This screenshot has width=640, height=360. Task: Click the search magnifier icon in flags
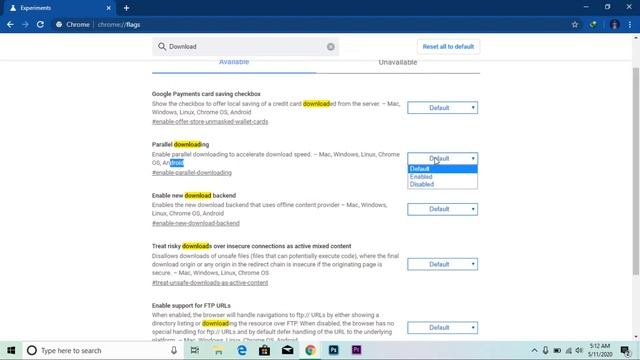coord(162,47)
